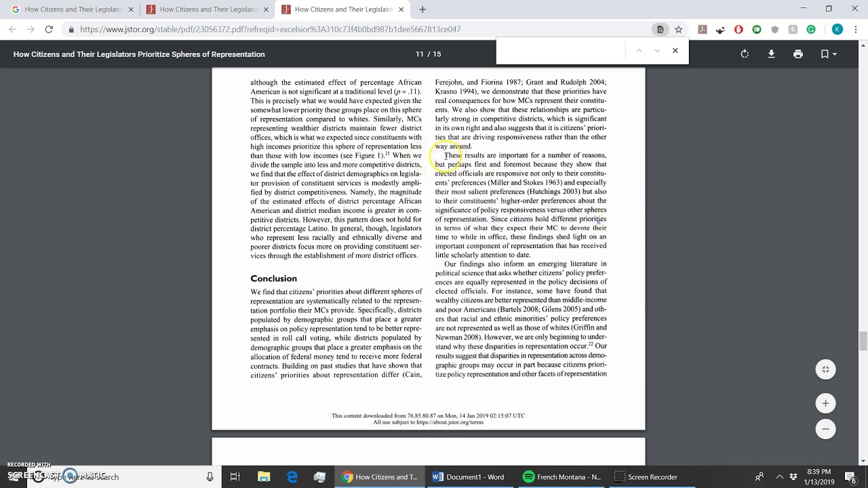868x488 pixels.
Task: Zoom in on the PDF
Action: [825, 403]
